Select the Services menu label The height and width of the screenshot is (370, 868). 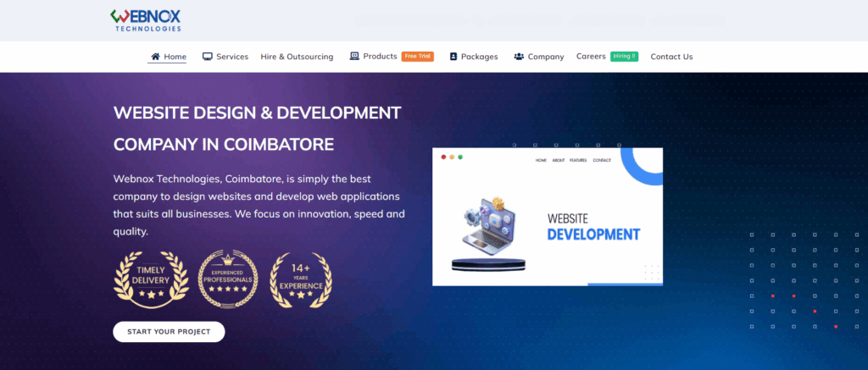(x=232, y=57)
